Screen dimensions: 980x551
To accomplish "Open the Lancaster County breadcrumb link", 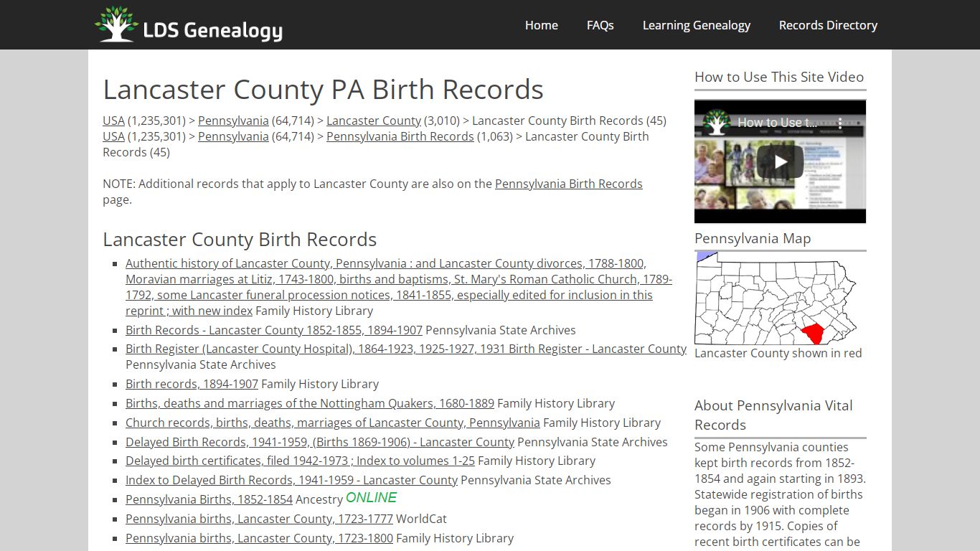I will [x=374, y=121].
